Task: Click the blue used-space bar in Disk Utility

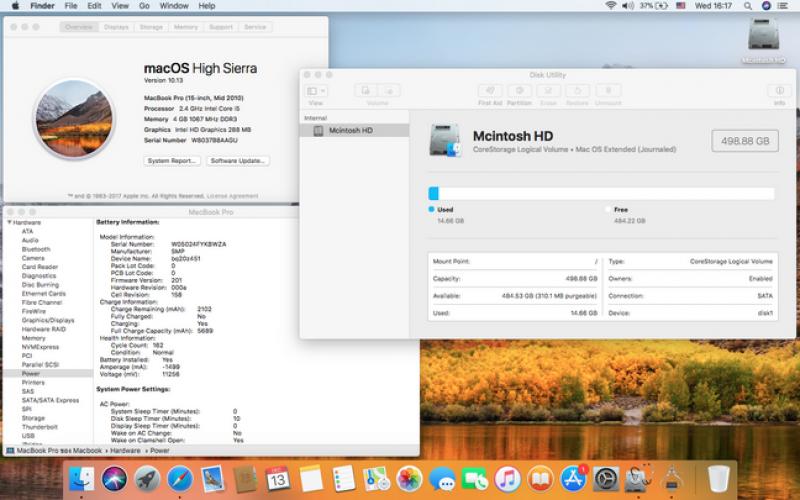Action: (434, 193)
